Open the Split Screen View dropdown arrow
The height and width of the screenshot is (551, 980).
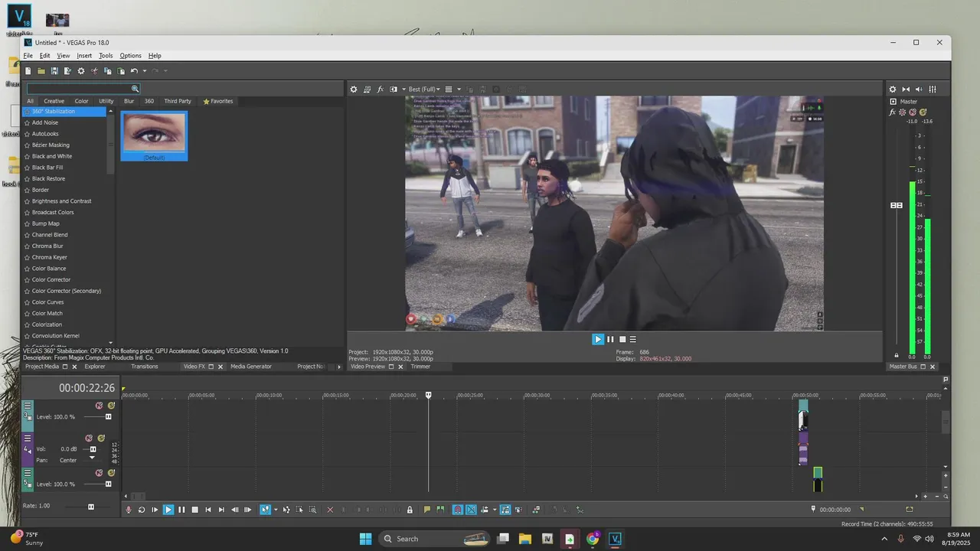coord(403,90)
